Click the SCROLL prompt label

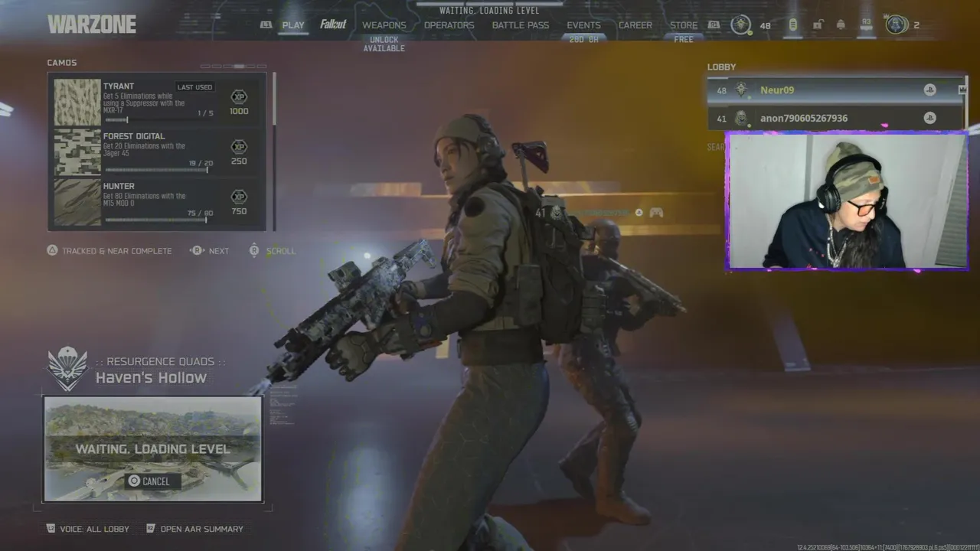(280, 251)
